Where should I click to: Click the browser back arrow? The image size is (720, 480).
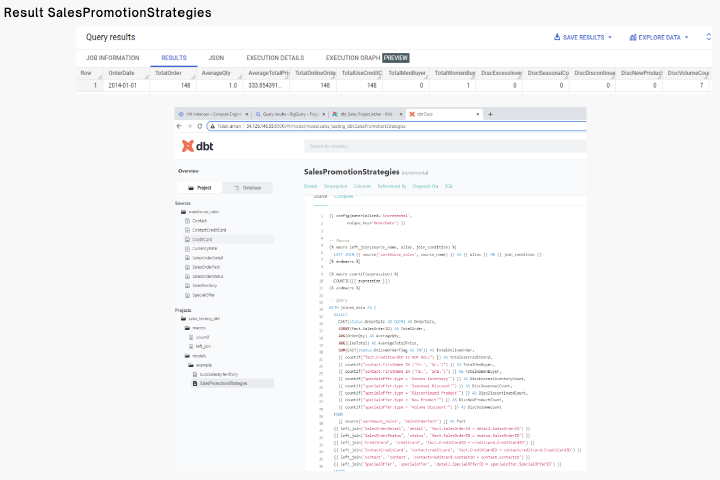click(179, 126)
